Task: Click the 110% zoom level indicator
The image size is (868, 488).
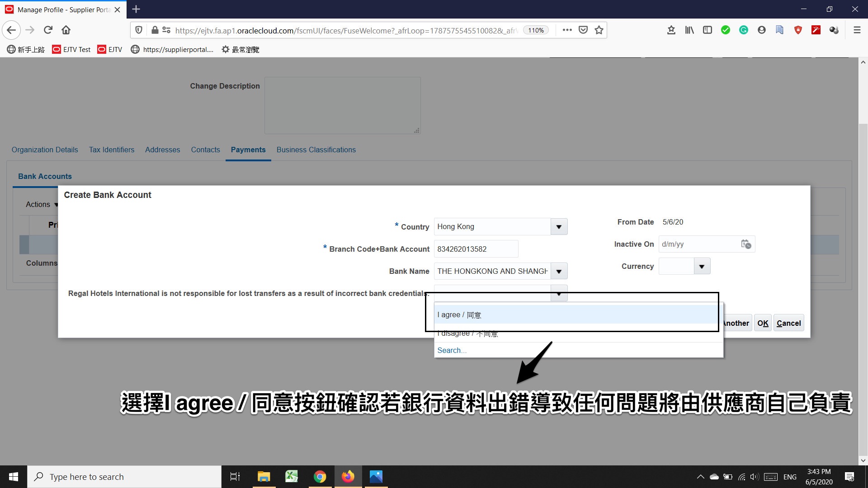Action: click(536, 30)
